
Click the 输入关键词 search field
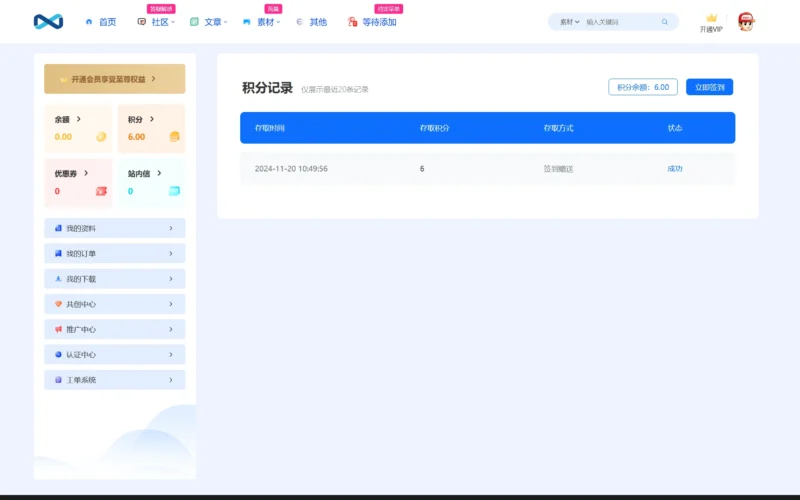point(620,22)
